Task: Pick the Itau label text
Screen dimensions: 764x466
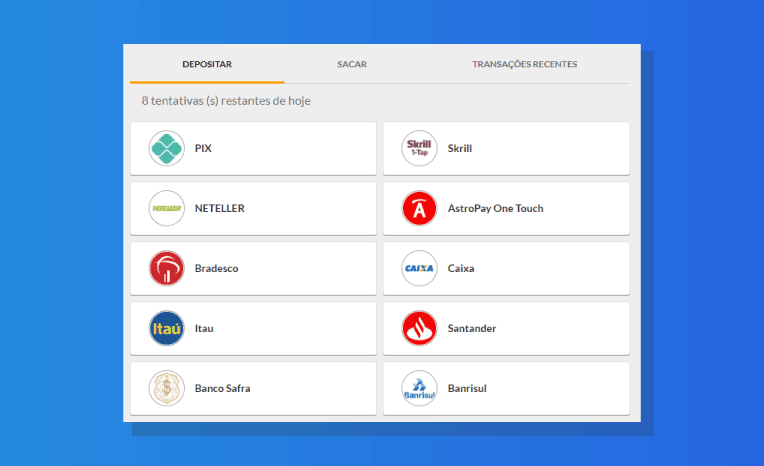Action: (204, 328)
